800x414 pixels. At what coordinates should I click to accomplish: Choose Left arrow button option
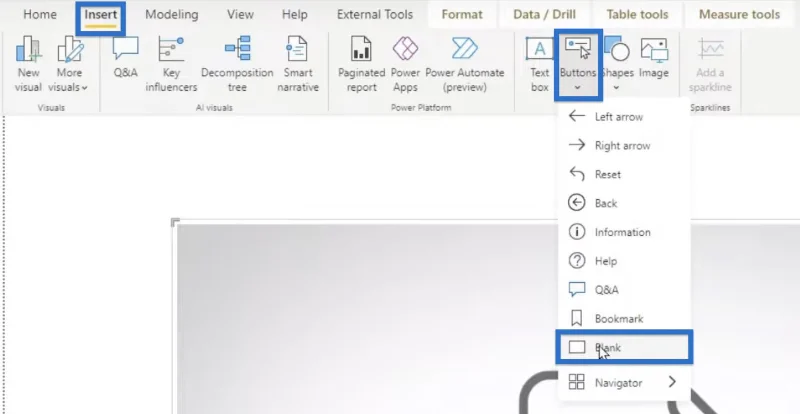624,116
